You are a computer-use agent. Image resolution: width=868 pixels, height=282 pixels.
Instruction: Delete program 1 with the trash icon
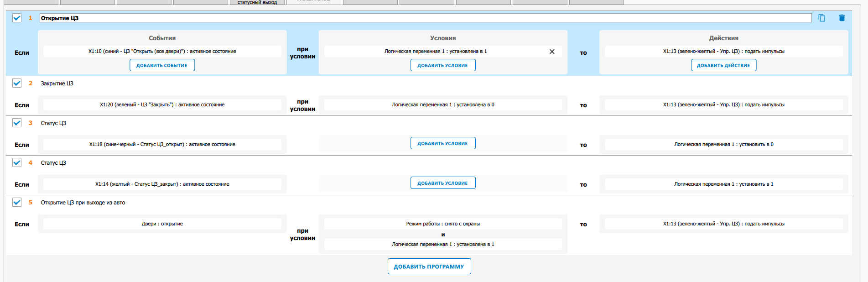coord(842,18)
